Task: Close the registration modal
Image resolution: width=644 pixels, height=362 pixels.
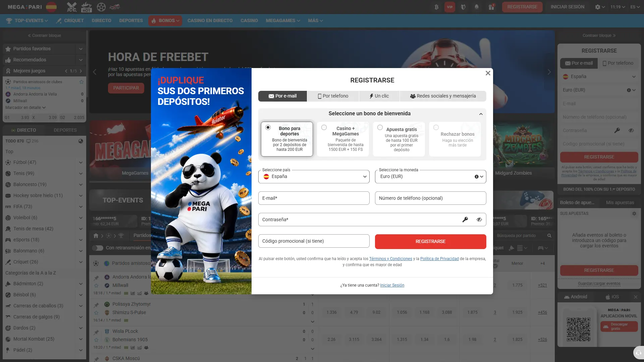Action: (x=488, y=73)
